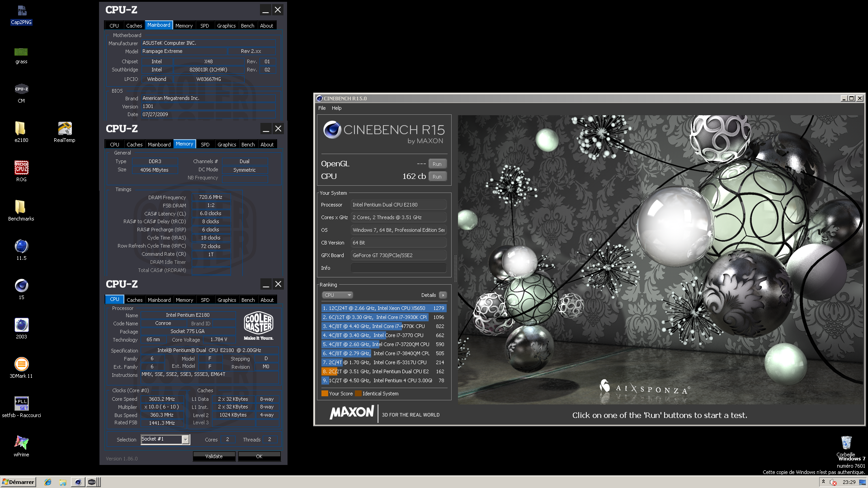
Task: Click the Core Speed value 3603.2 MHz
Action: [x=162, y=399]
